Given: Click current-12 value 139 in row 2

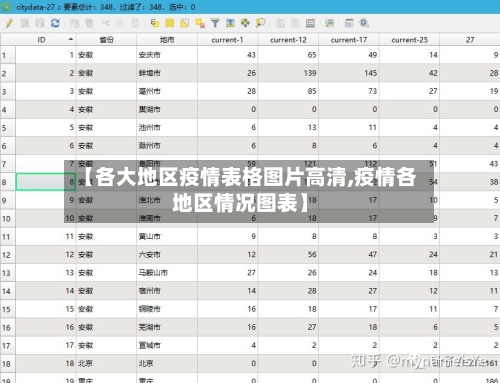Looking at the screenshot, I should [x=288, y=73].
